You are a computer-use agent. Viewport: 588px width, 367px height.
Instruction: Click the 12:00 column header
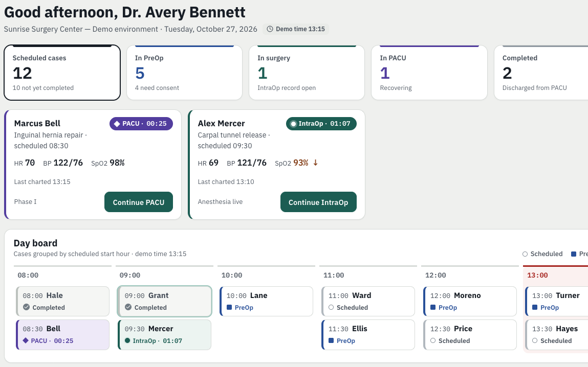(435, 275)
